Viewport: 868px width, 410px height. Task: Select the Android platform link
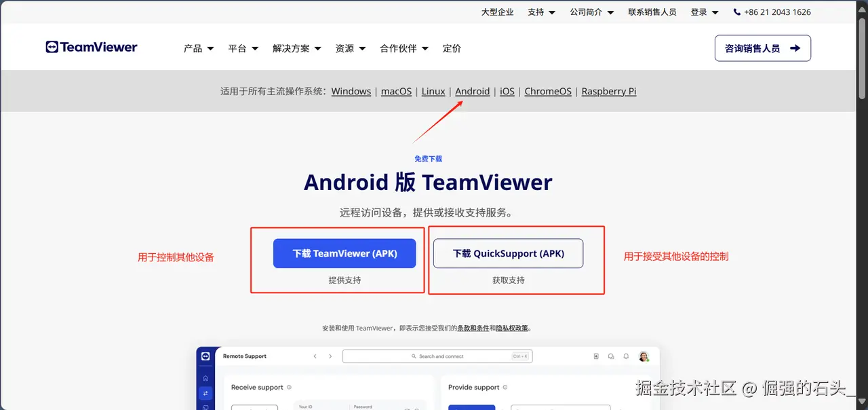pos(473,91)
